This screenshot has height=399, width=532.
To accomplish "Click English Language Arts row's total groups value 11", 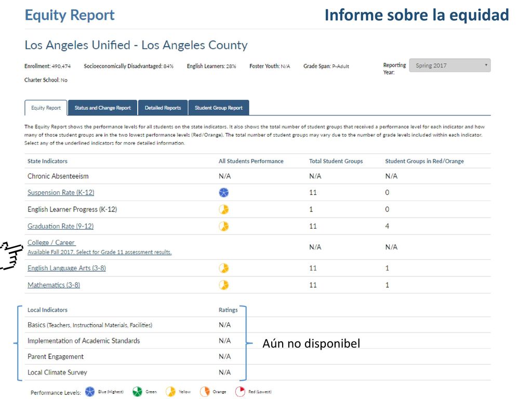I will coord(313,268).
